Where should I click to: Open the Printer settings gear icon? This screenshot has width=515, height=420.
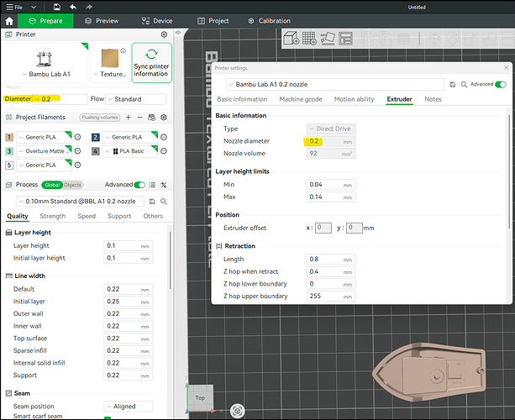pyautogui.click(x=164, y=34)
